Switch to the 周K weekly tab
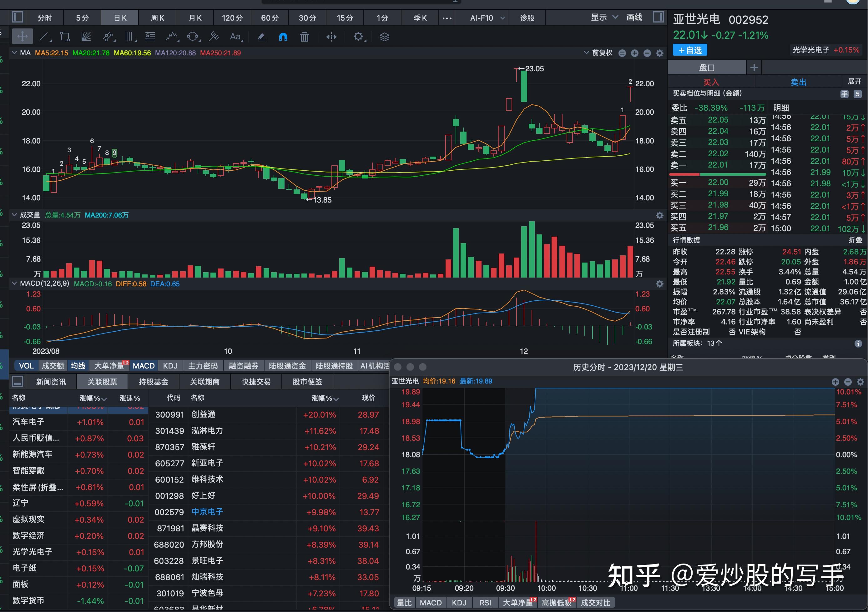The width and height of the screenshot is (868, 612). tap(157, 18)
